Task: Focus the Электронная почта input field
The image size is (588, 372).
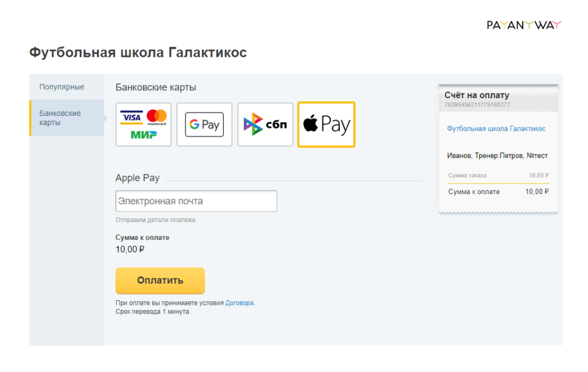Action: pos(196,201)
